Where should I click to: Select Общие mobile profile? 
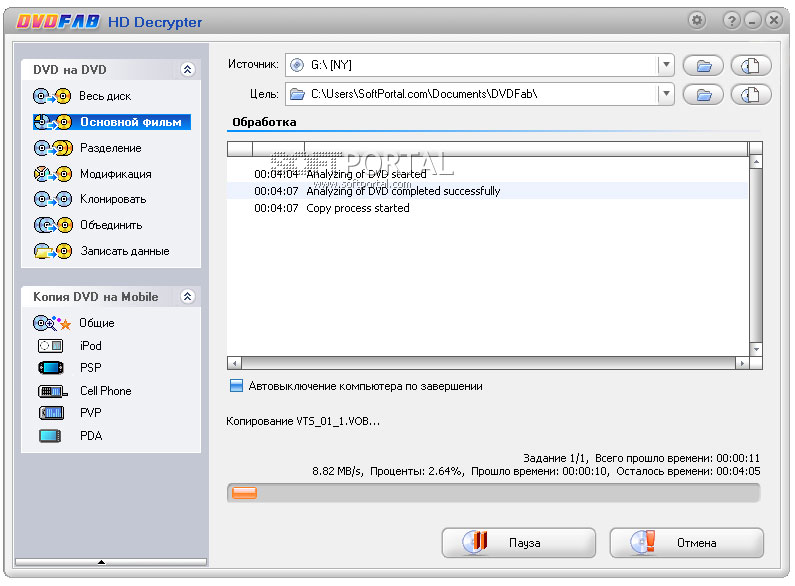pos(96,323)
